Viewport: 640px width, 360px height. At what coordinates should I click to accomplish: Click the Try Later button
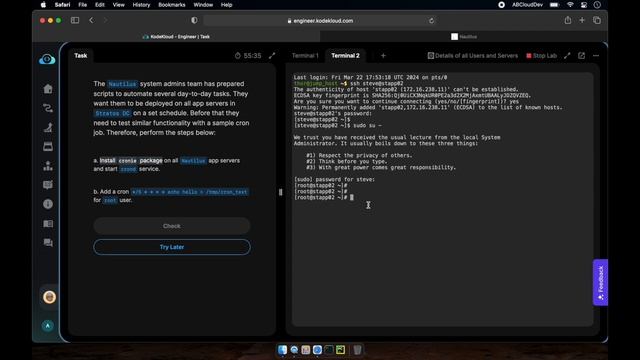pos(172,247)
